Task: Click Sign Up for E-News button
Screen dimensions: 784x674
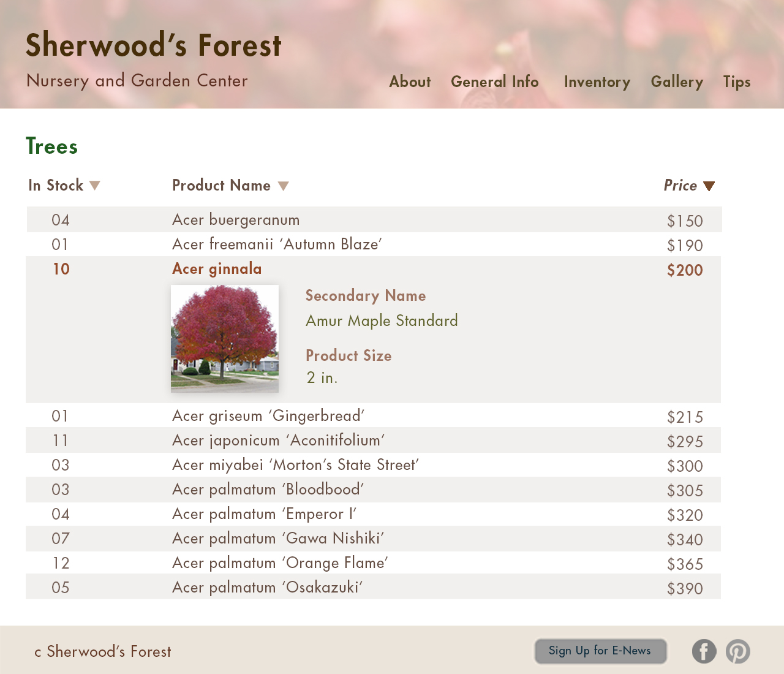Action: point(600,651)
